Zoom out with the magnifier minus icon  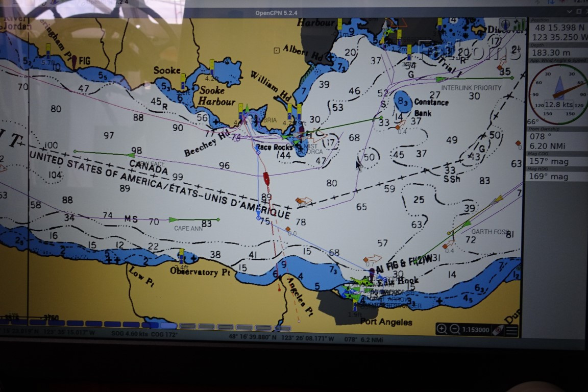[x=454, y=329]
